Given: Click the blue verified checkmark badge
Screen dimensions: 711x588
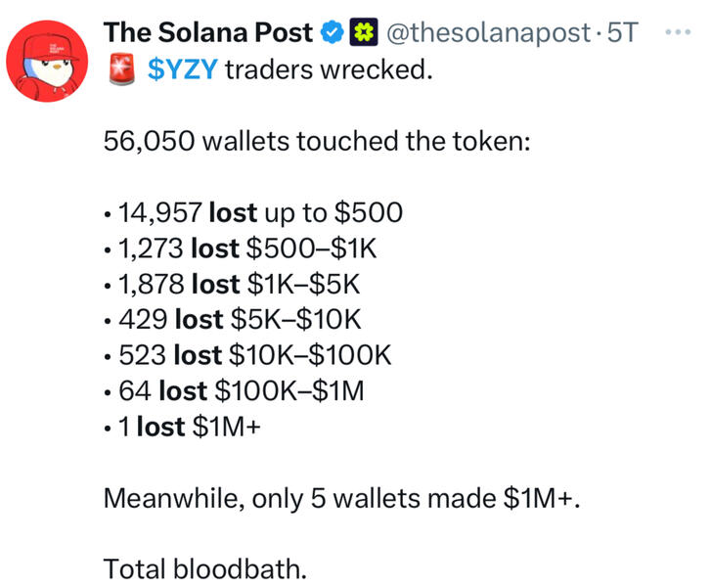Looking at the screenshot, I should 333,33.
